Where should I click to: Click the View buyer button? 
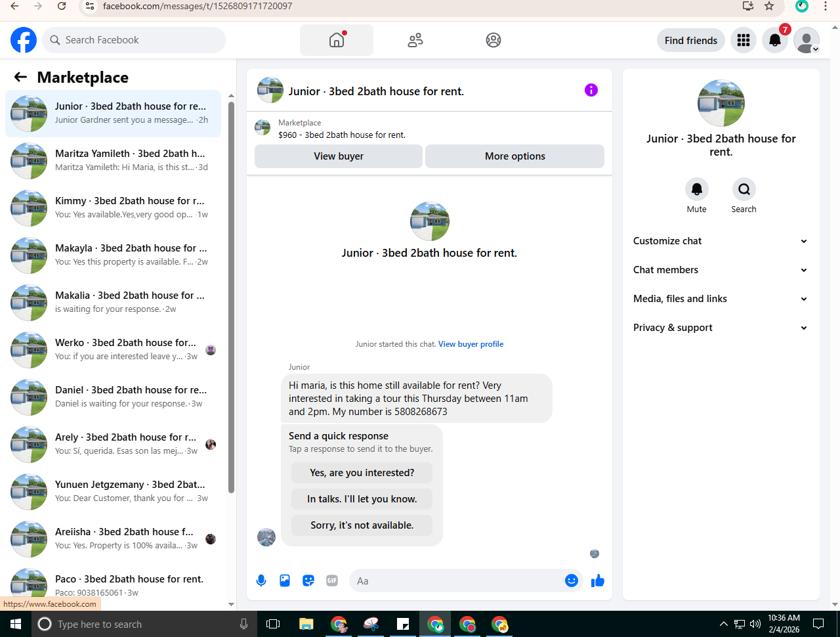pyautogui.click(x=339, y=156)
